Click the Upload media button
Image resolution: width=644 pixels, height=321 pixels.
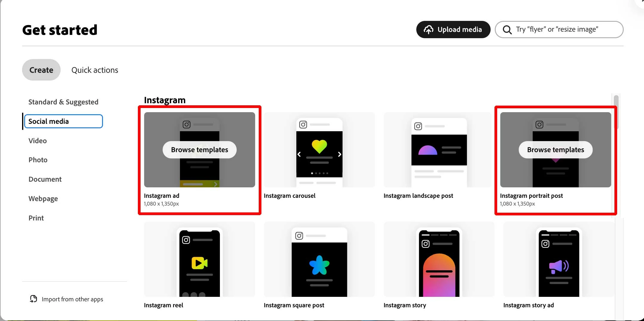click(x=453, y=30)
